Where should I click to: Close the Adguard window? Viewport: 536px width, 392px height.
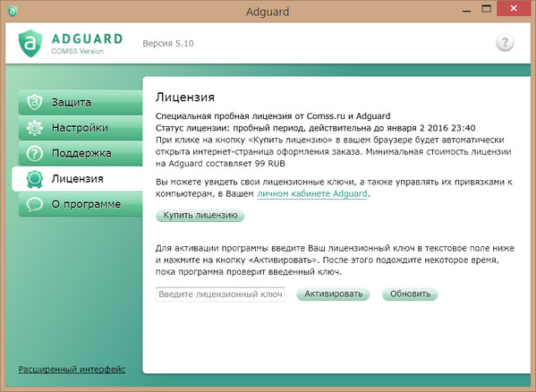pos(514,9)
